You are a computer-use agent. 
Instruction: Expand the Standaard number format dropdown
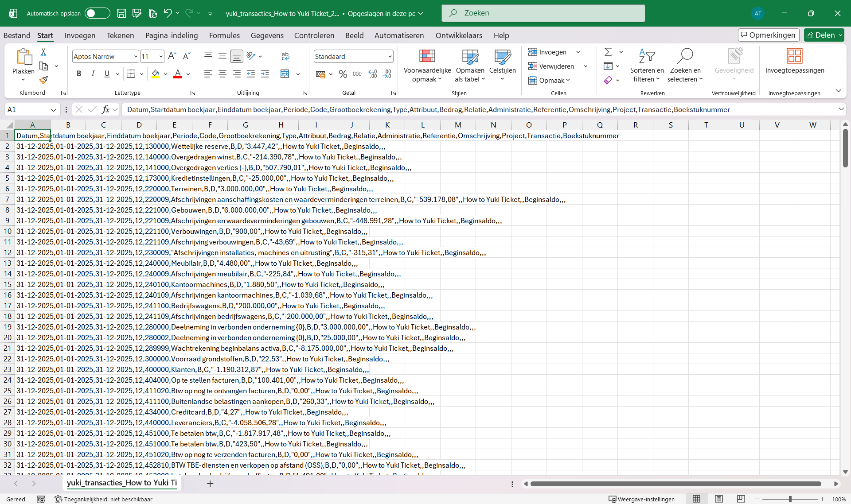click(390, 56)
